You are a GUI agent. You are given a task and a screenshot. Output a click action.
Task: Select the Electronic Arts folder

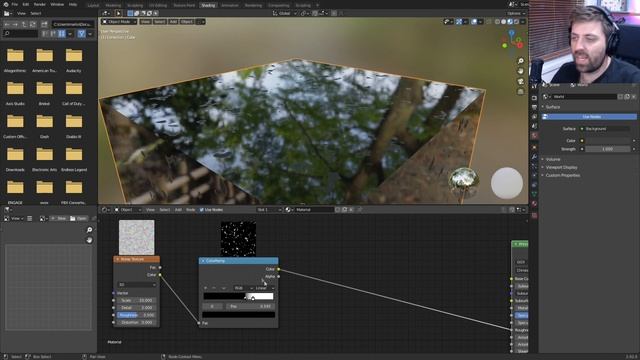tap(44, 158)
